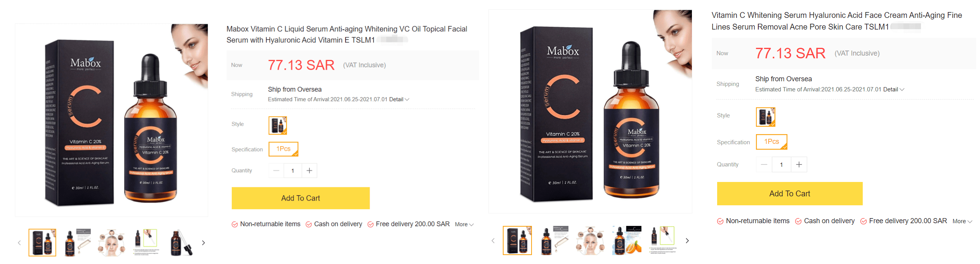Go to previous thumbnails in left gallery
Screen dimensions: 980x264
pyautogui.click(x=19, y=243)
